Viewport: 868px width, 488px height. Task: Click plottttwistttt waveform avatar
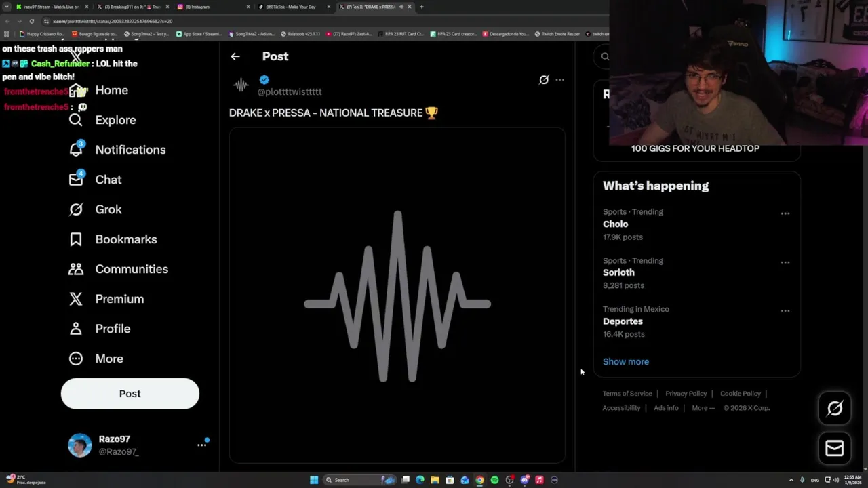pos(241,85)
